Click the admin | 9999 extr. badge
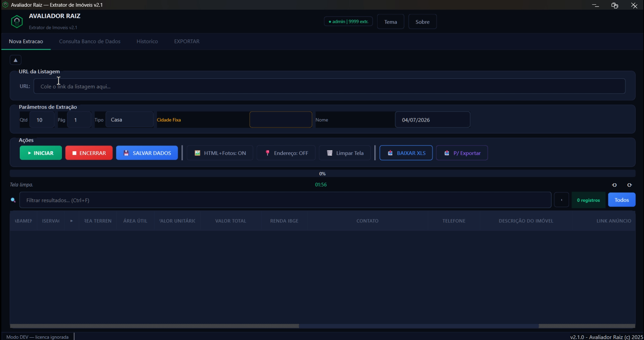Screen dimensions: 644x340 [348, 22]
